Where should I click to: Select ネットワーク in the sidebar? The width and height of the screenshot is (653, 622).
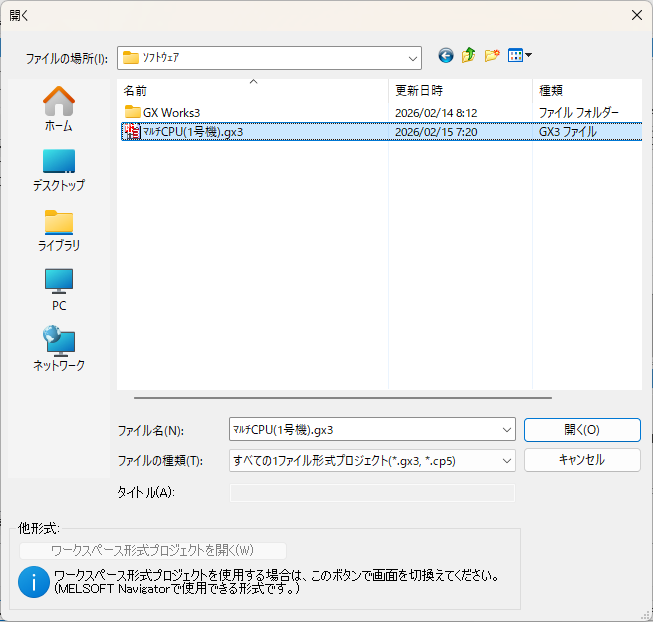coord(59,348)
